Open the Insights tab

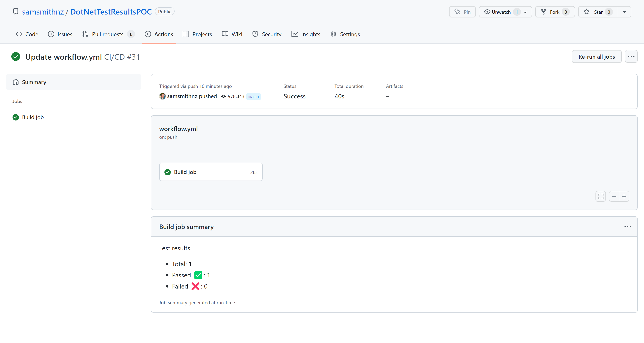pyautogui.click(x=306, y=34)
